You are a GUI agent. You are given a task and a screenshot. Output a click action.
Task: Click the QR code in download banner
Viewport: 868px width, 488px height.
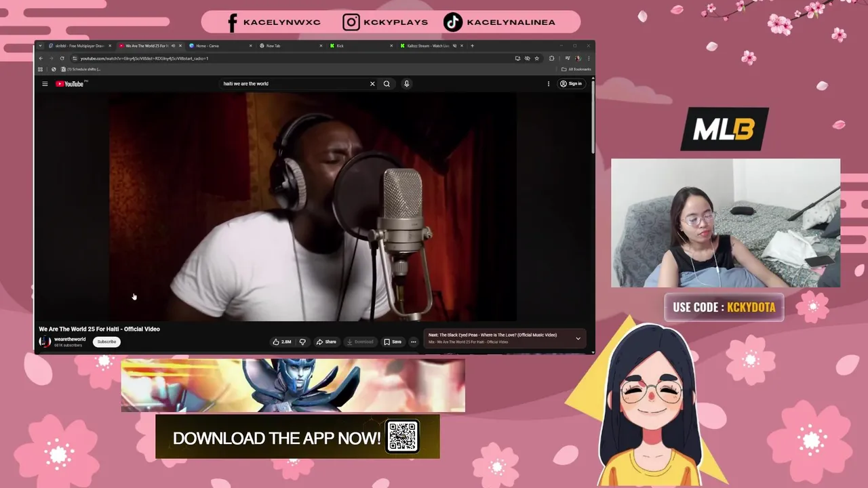(x=402, y=436)
